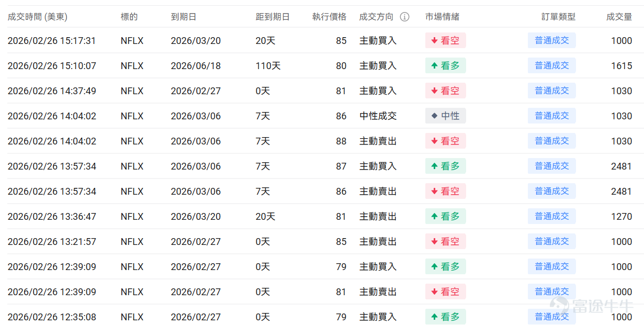Click the 看空 badge in the 13:21:57 row
This screenshot has height=325, width=644.
coord(445,241)
